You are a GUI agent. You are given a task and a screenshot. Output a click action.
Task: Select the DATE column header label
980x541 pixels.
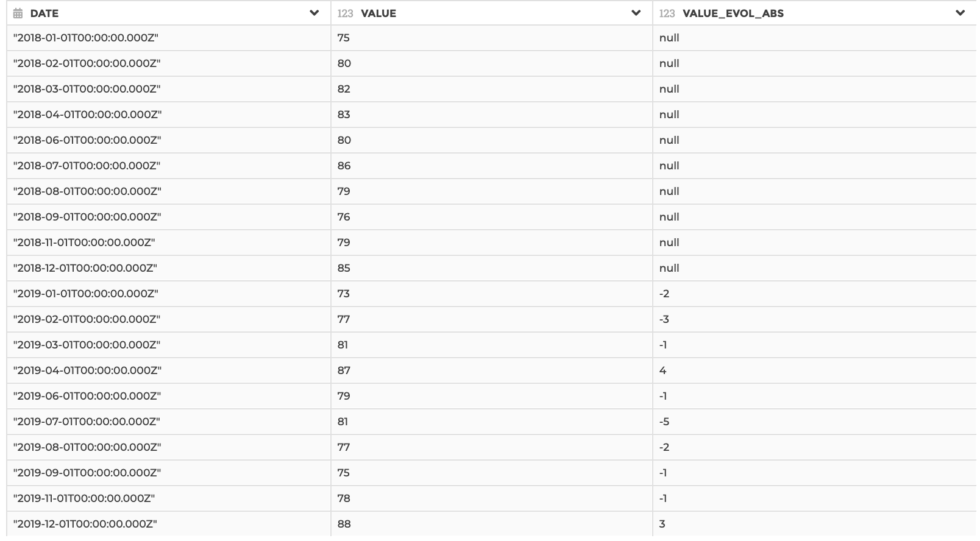[x=44, y=13]
